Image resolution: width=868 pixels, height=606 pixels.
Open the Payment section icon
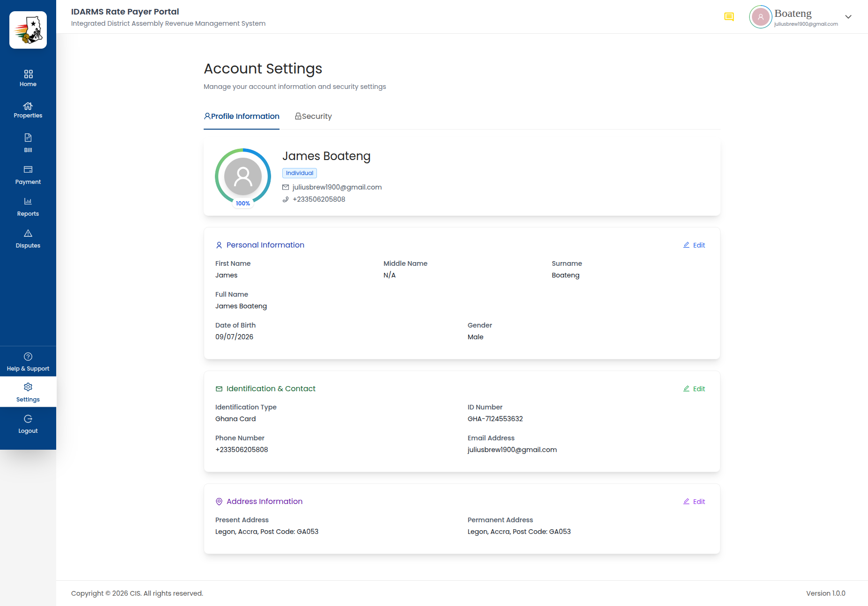(28, 169)
